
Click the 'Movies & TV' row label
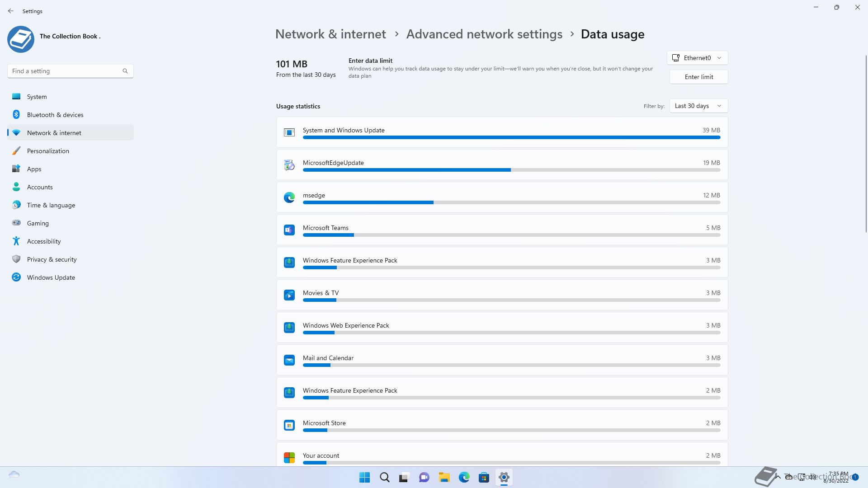(321, 293)
